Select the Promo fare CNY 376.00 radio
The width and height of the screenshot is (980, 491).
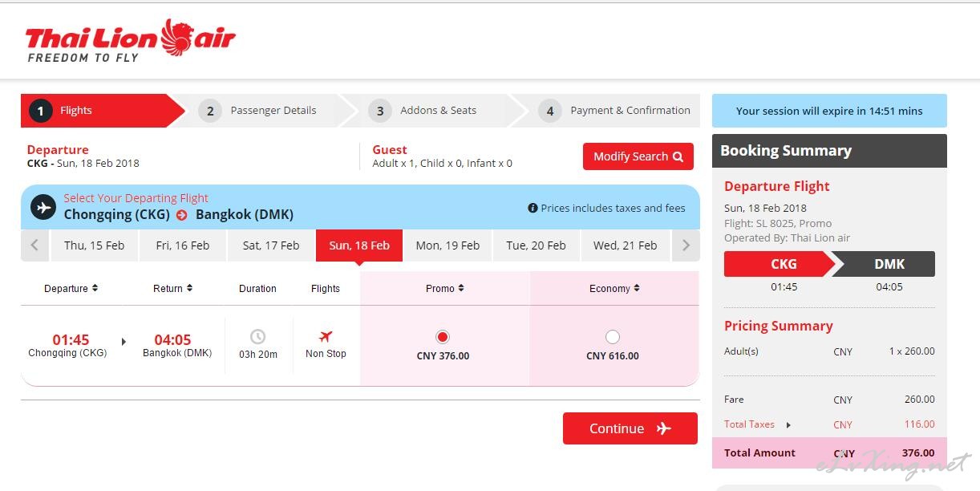pos(442,337)
